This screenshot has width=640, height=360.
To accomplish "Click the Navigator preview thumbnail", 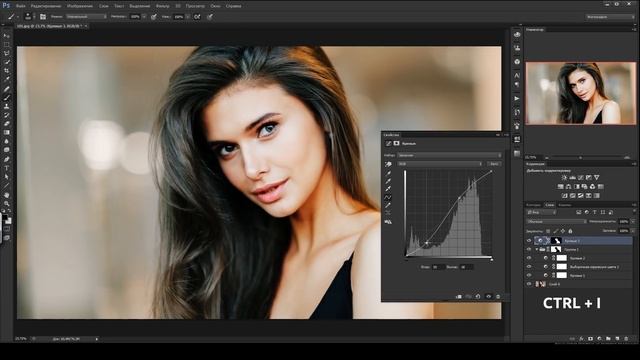I will [x=580, y=93].
